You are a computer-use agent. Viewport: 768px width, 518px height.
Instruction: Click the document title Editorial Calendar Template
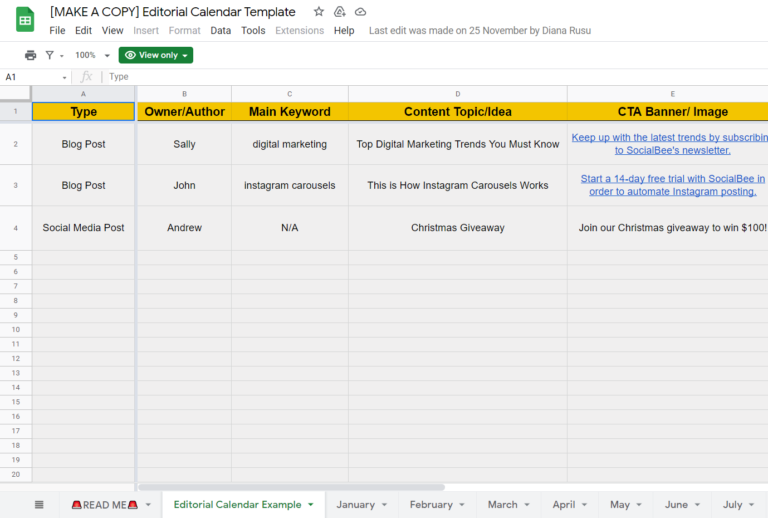tap(172, 12)
